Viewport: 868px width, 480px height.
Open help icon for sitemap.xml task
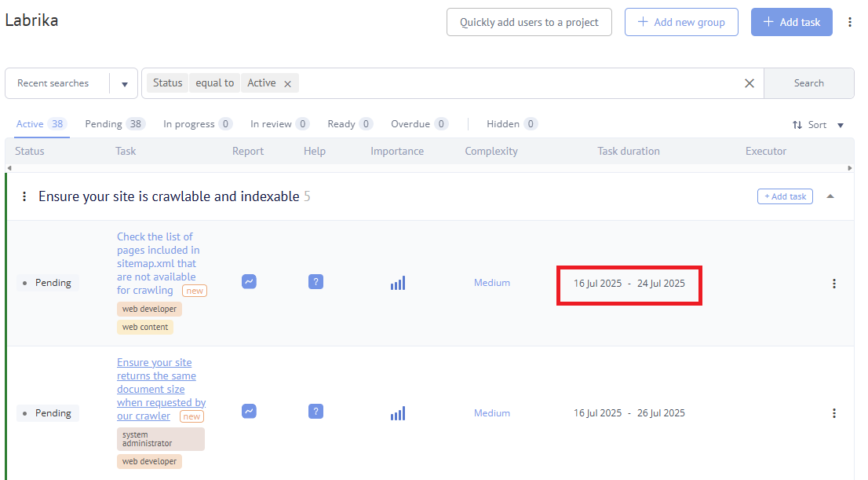(315, 282)
